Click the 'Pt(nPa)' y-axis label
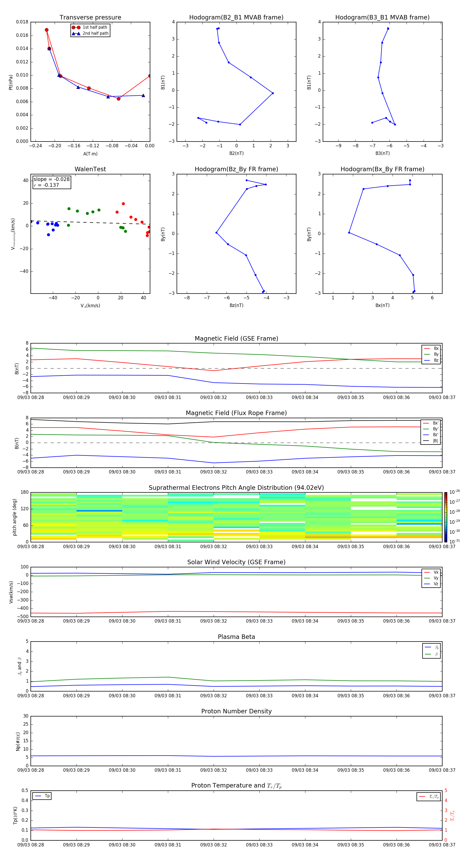This screenshot has width=473, height=868. 11,82
